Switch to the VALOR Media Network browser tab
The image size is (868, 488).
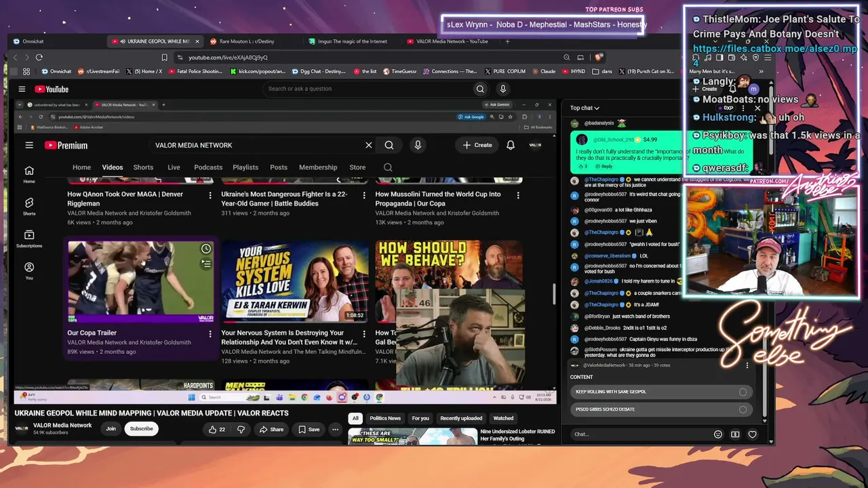tap(451, 41)
